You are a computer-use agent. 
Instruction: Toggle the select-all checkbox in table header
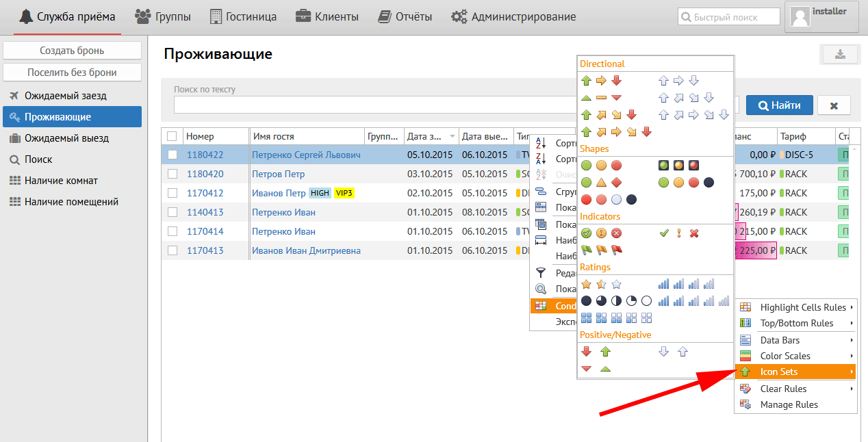tap(173, 136)
